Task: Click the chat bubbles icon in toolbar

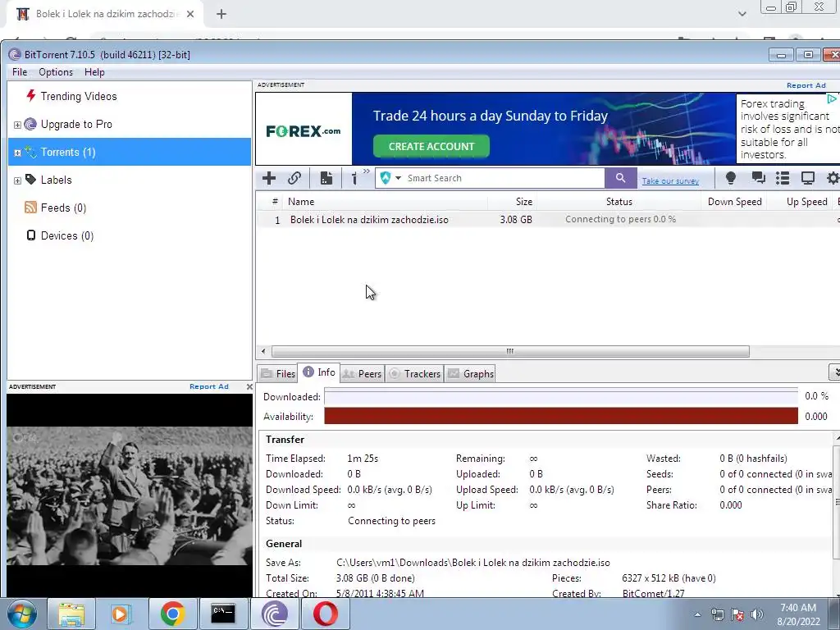Action: (x=758, y=178)
